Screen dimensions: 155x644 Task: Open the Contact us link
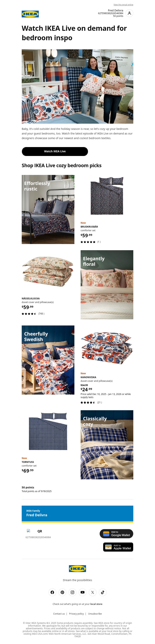(x=59, y=614)
